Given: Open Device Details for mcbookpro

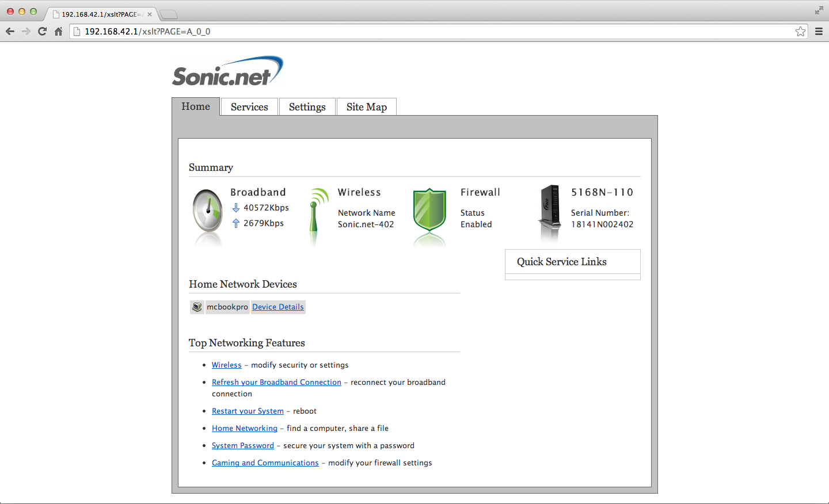Looking at the screenshot, I should (x=277, y=307).
